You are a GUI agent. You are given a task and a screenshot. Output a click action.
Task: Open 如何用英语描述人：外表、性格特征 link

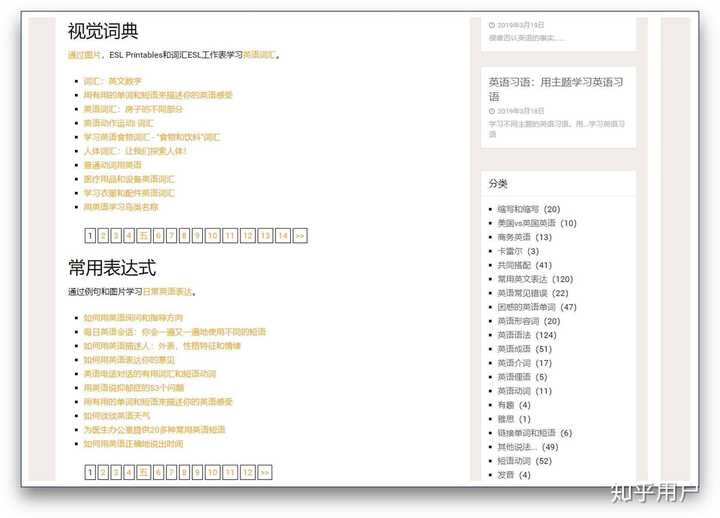coord(162,346)
